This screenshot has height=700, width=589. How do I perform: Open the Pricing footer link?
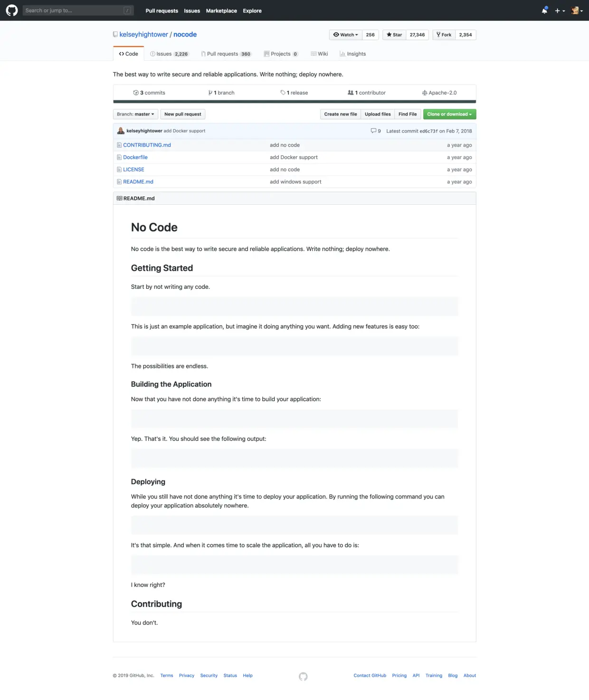click(x=399, y=675)
